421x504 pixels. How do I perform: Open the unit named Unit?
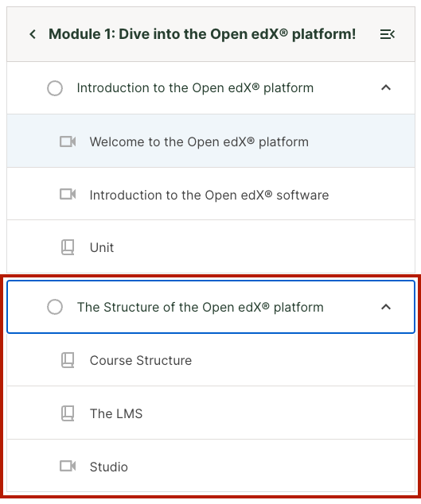pyautogui.click(x=211, y=247)
